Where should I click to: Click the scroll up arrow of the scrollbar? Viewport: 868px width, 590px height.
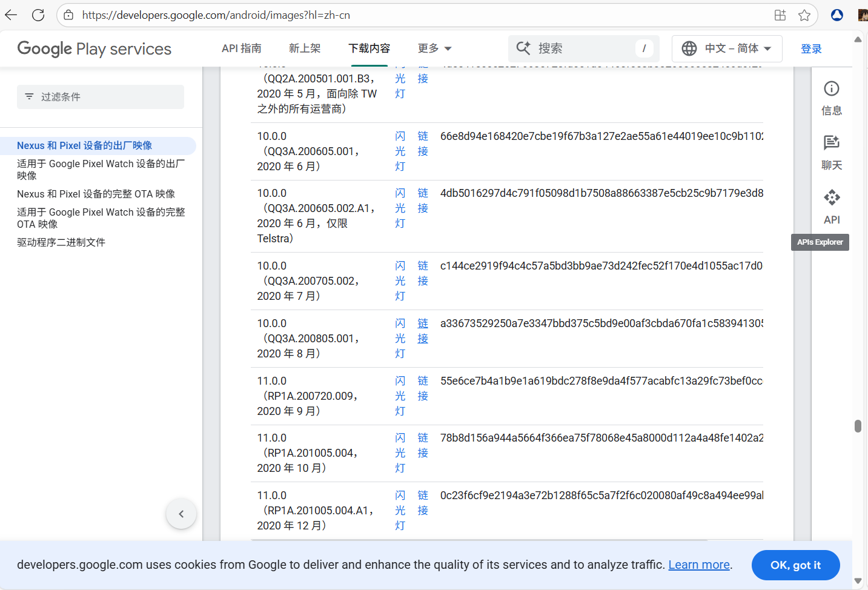coord(858,39)
